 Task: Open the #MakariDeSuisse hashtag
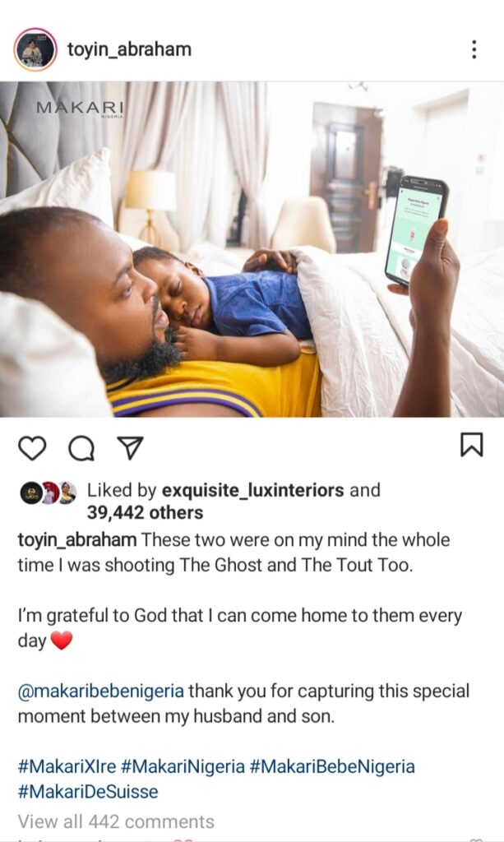pos(88,792)
